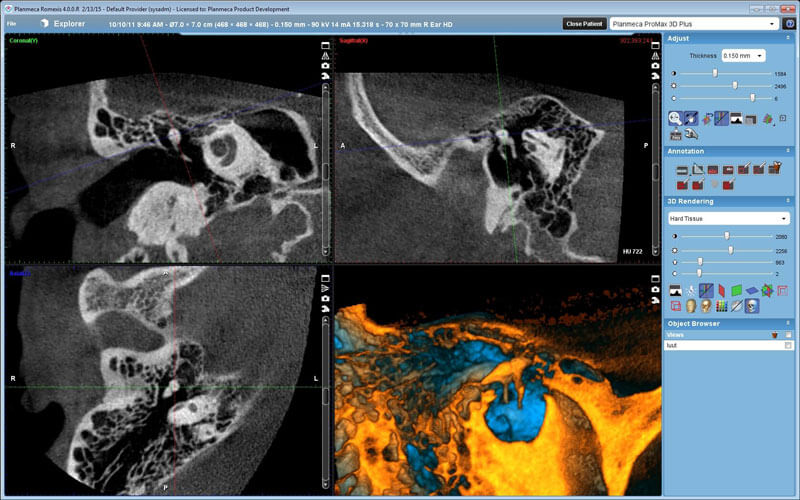The image size is (800, 500).
Task: Open the File menu
Action: tap(11, 23)
